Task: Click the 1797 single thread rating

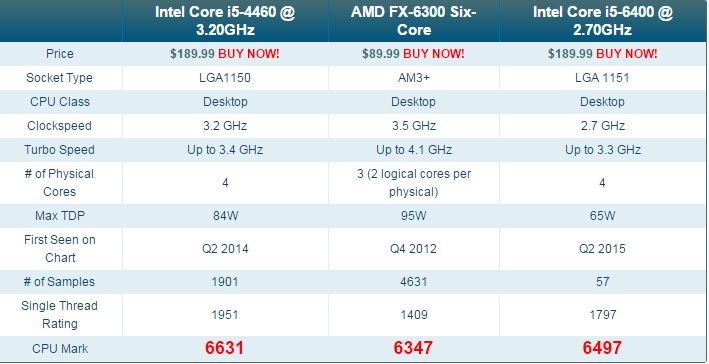Action: 602,315
